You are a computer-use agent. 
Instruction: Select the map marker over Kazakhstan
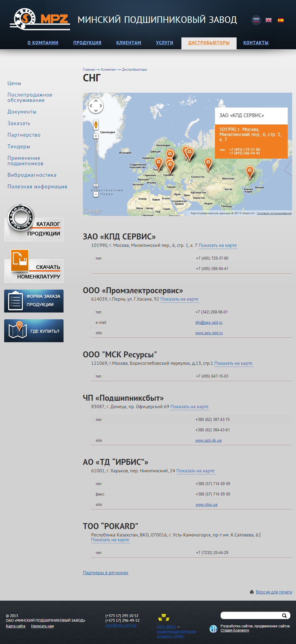click(208, 164)
